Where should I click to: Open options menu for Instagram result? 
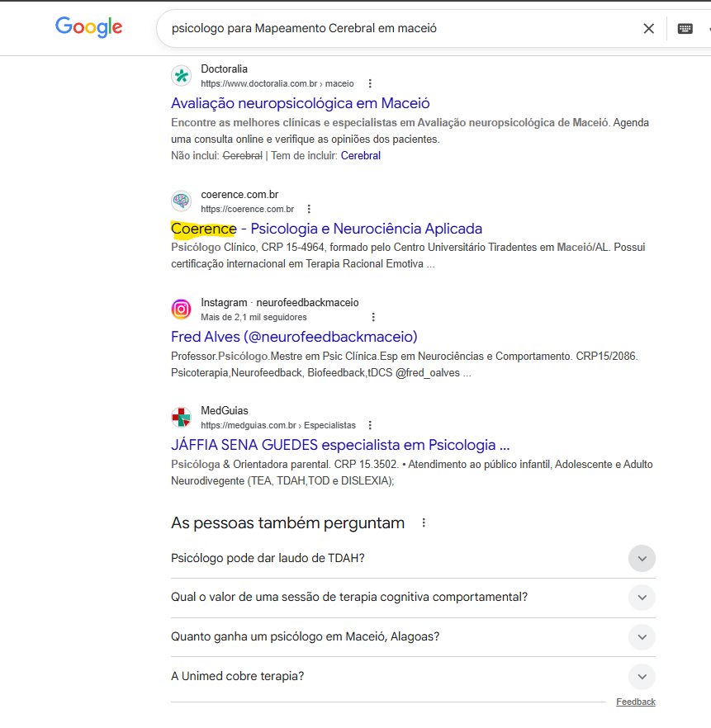point(373,317)
